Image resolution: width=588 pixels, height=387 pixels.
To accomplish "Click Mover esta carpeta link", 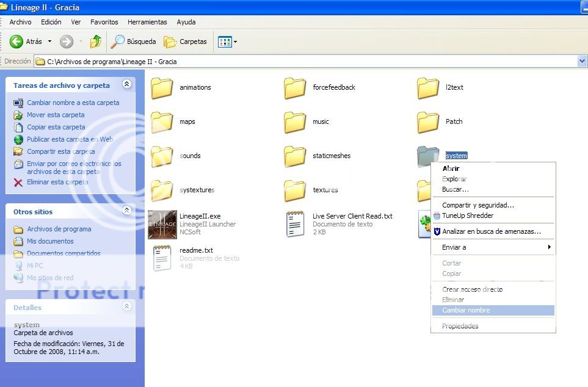I will click(x=56, y=115).
